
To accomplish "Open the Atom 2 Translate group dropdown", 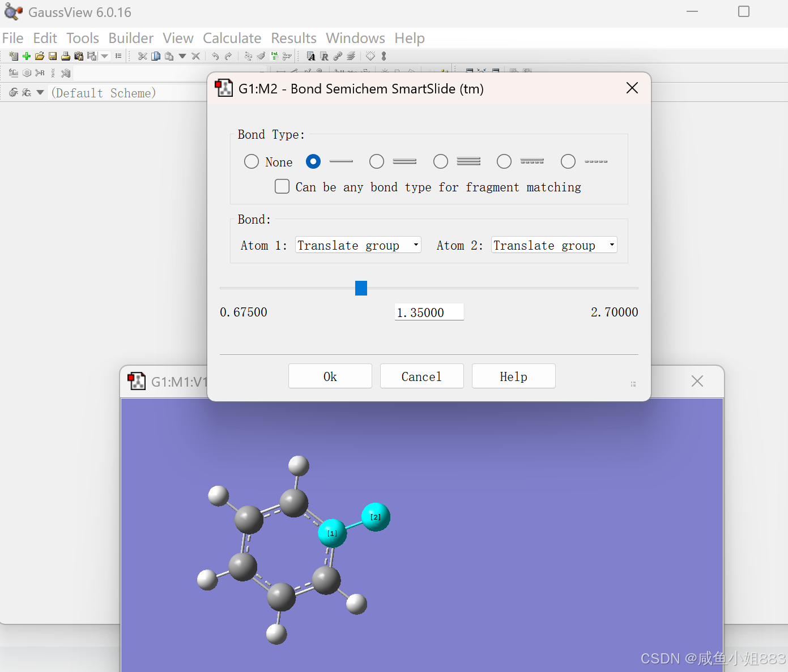I will pyautogui.click(x=554, y=245).
